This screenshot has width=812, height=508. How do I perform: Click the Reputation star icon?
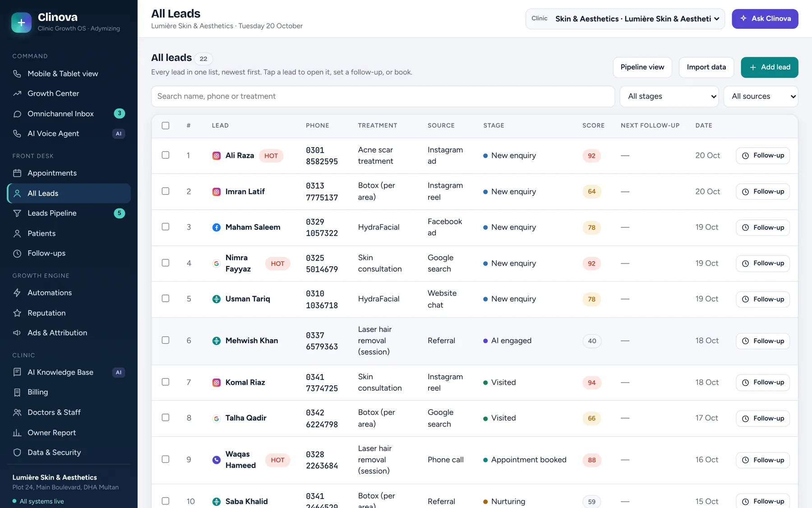[x=17, y=313]
